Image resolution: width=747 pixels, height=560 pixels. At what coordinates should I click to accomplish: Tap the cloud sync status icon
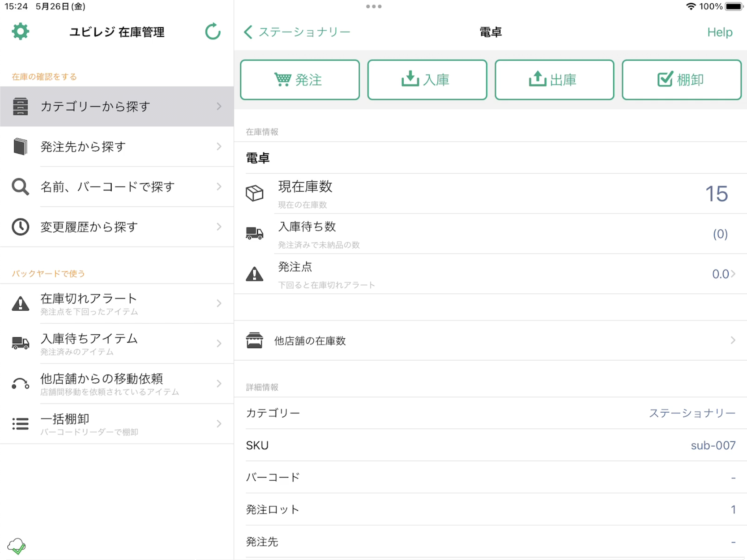click(17, 546)
